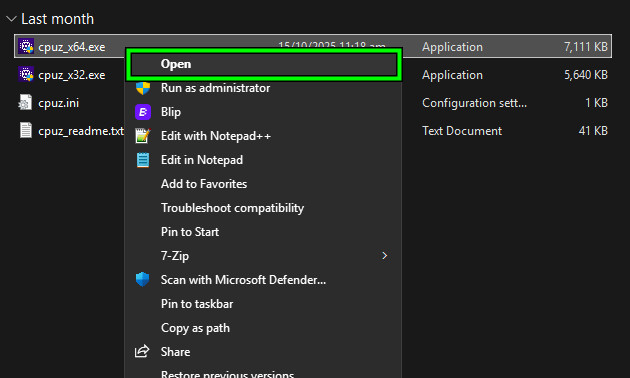The height and width of the screenshot is (378, 630).
Task: Choose Open from the context menu
Action: click(x=264, y=64)
